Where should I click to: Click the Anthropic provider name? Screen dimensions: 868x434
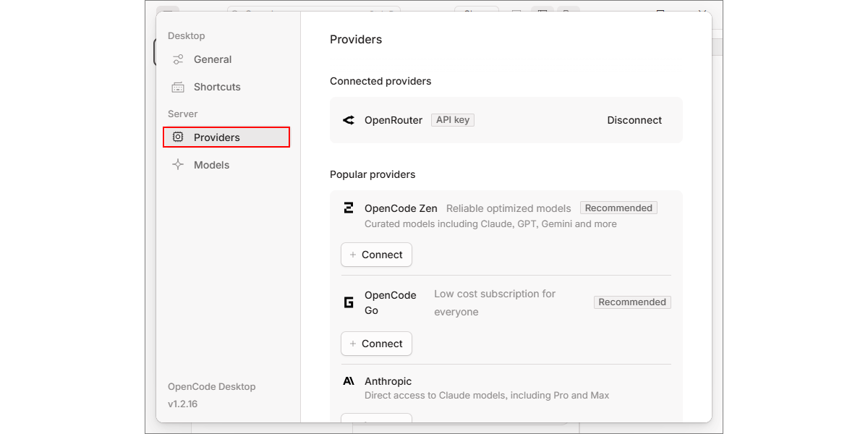388,381
